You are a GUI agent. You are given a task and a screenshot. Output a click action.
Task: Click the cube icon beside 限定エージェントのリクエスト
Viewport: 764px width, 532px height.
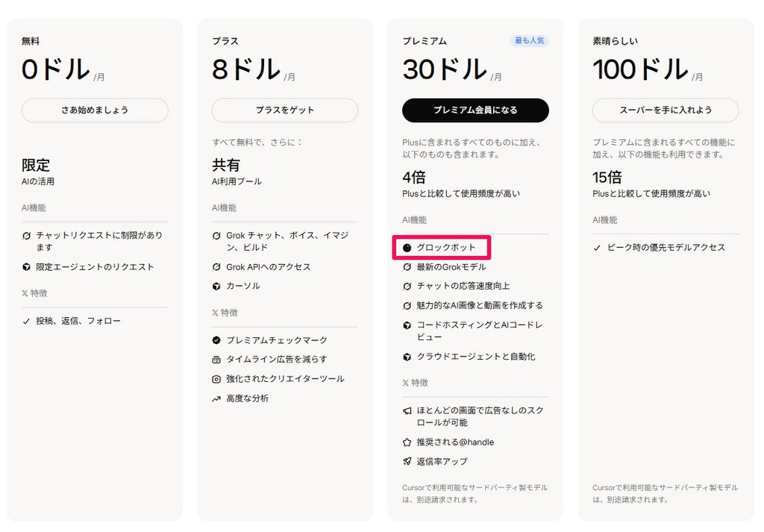[26, 267]
